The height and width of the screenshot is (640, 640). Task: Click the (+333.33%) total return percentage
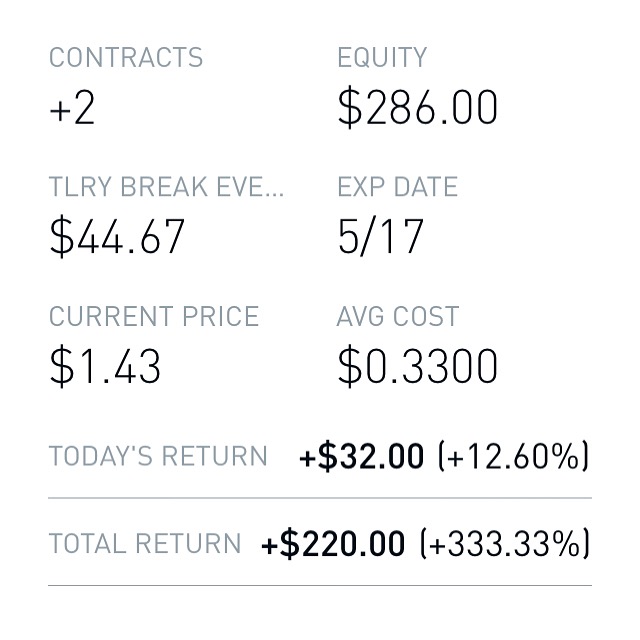point(504,544)
